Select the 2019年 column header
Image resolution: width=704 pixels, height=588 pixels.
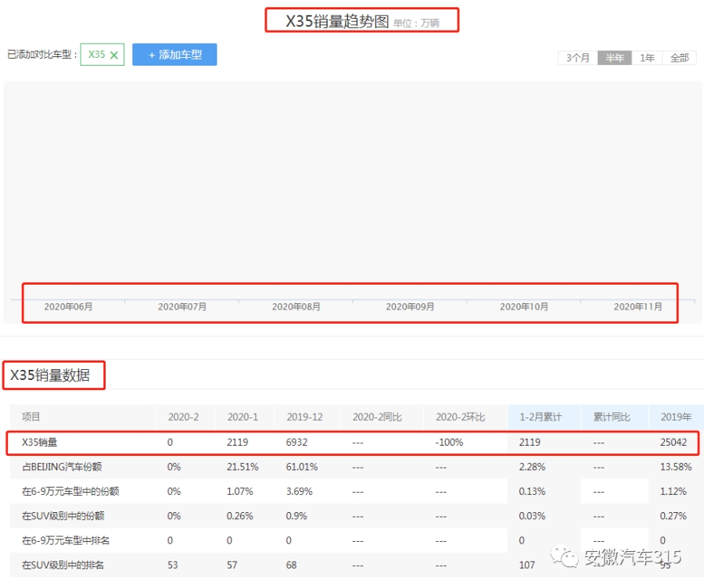click(675, 417)
